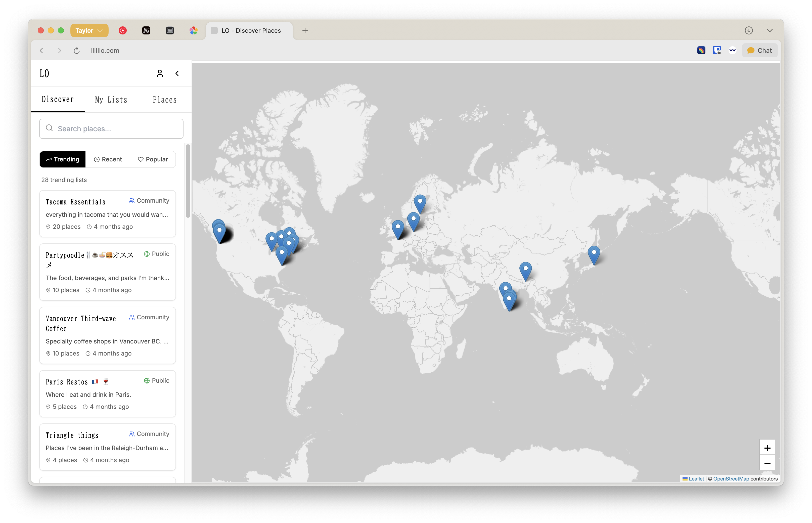Open the Chat button in toolbar
Image resolution: width=812 pixels, height=523 pixels.
(x=760, y=51)
